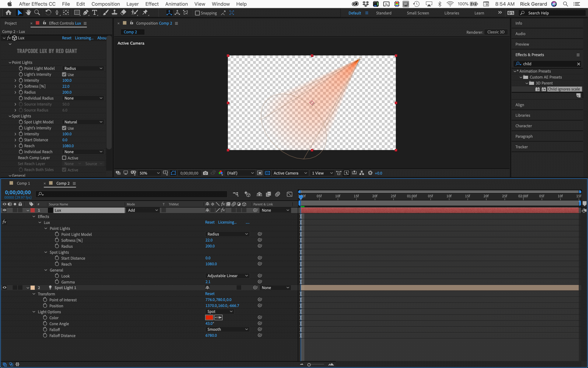Switch to the Small Screen workspace
This screenshot has width=588, height=368.
click(418, 13)
